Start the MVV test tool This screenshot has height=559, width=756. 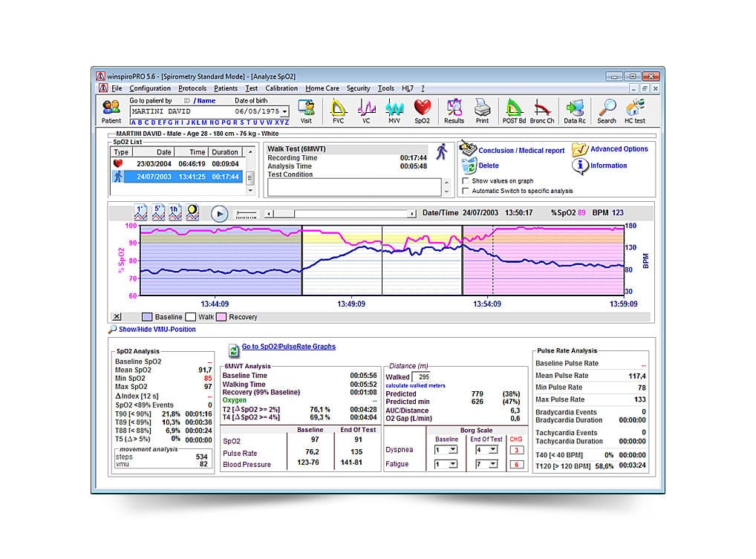click(x=394, y=111)
